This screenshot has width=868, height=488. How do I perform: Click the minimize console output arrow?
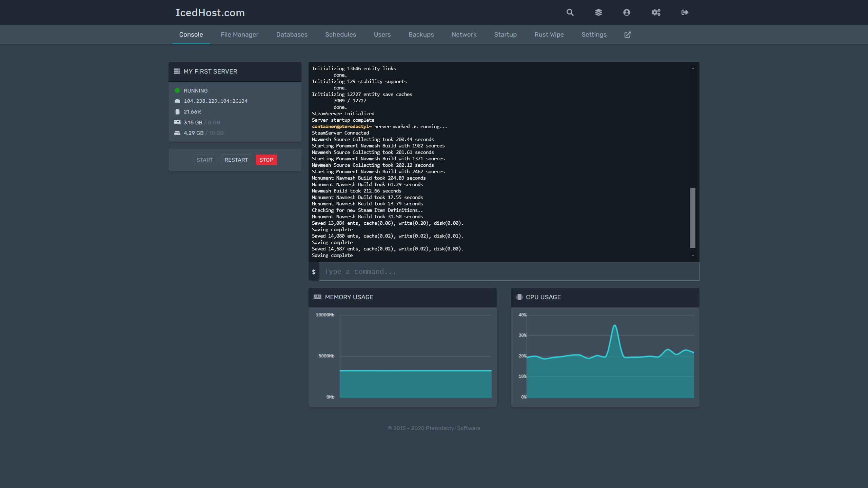tap(693, 68)
